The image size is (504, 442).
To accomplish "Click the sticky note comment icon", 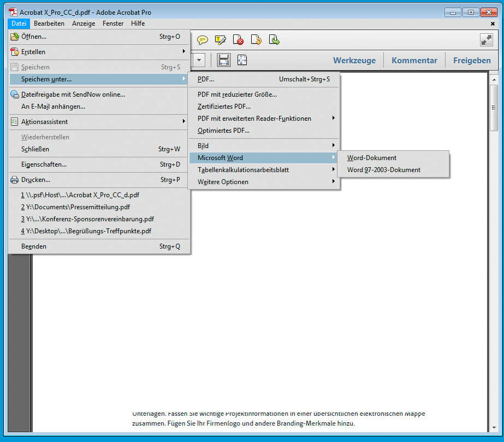I will (x=203, y=40).
